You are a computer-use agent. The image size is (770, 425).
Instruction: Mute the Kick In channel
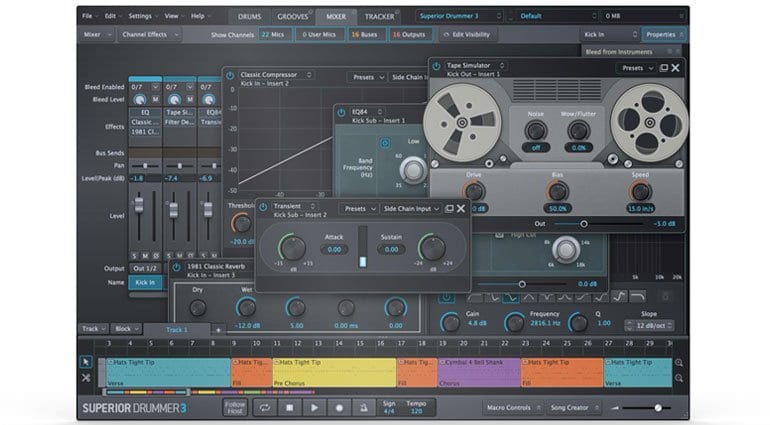coord(145,256)
